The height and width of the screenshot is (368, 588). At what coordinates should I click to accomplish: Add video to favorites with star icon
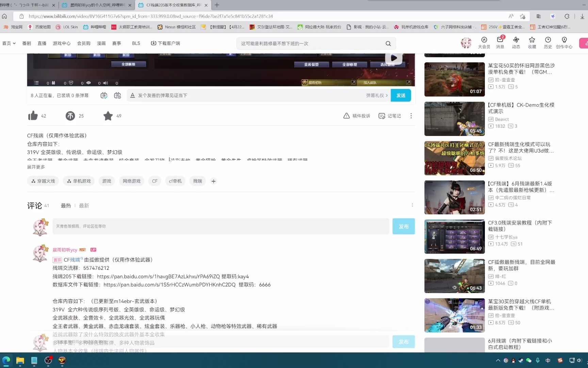(x=108, y=116)
